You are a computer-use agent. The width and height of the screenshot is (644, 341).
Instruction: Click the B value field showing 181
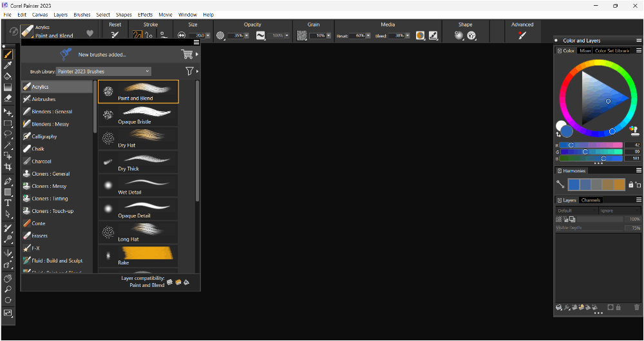click(632, 158)
